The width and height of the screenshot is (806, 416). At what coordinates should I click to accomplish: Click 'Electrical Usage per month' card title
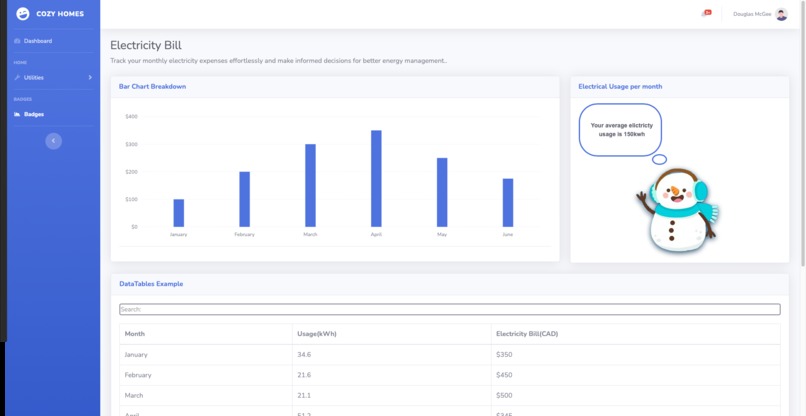click(620, 86)
